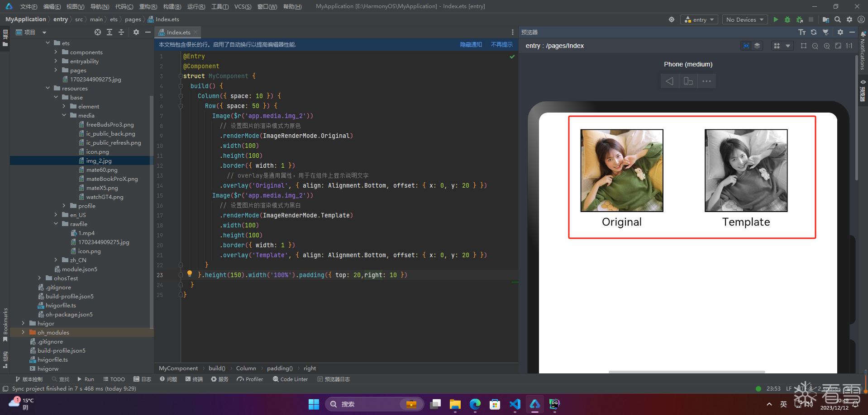Toggle font size icon in previewer header
This screenshot has height=415, width=868.
(x=802, y=32)
